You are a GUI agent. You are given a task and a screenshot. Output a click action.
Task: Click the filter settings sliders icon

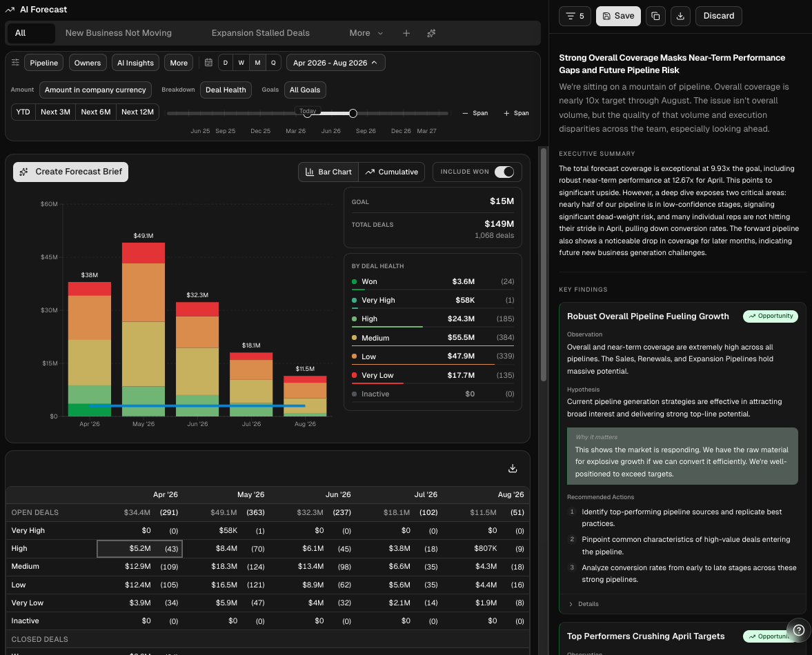click(x=16, y=63)
